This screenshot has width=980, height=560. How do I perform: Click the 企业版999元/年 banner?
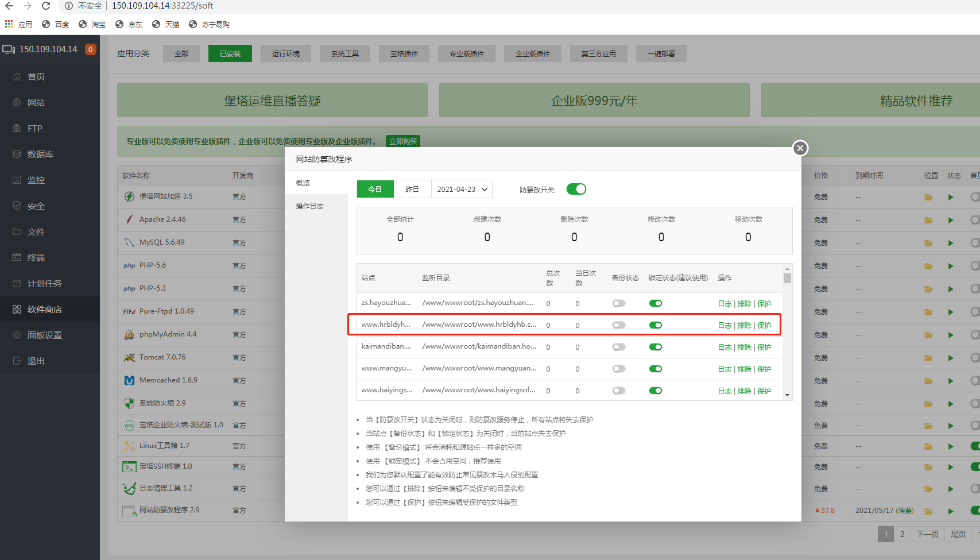pos(594,101)
